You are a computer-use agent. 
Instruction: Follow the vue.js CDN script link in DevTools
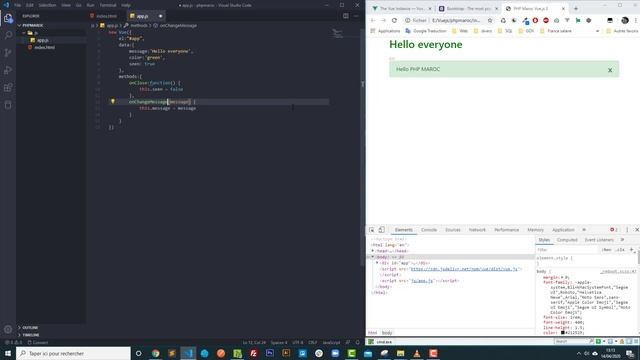pos(464,269)
